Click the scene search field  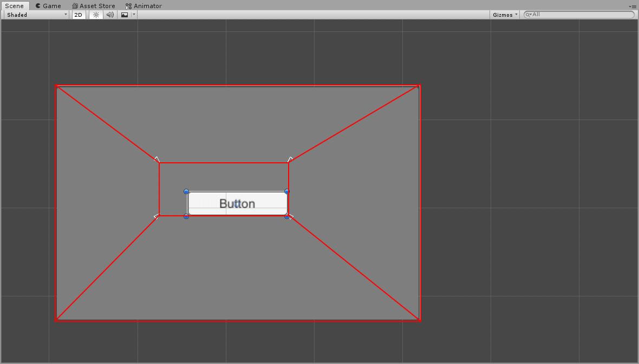point(582,15)
